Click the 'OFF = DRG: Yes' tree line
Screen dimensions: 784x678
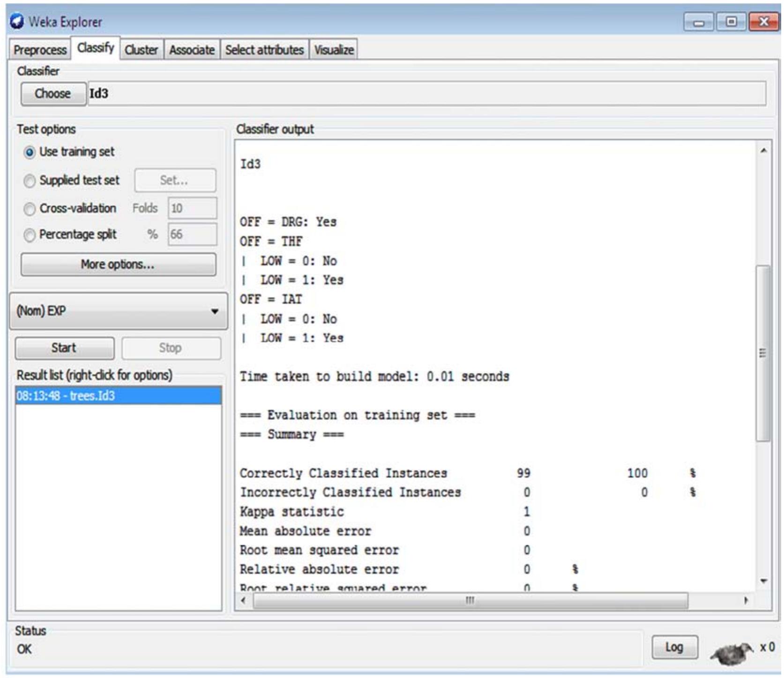click(288, 222)
